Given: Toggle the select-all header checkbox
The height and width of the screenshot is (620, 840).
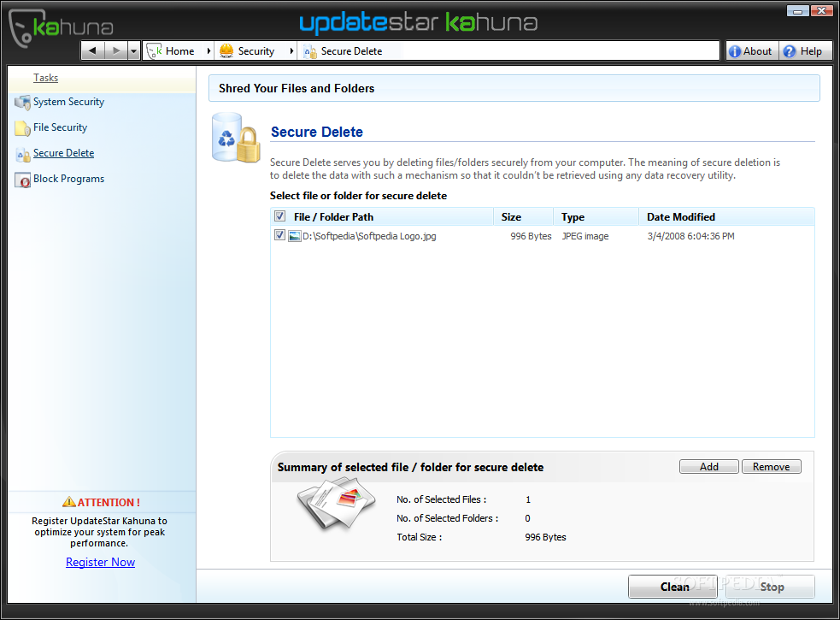Looking at the screenshot, I should coord(279,216).
